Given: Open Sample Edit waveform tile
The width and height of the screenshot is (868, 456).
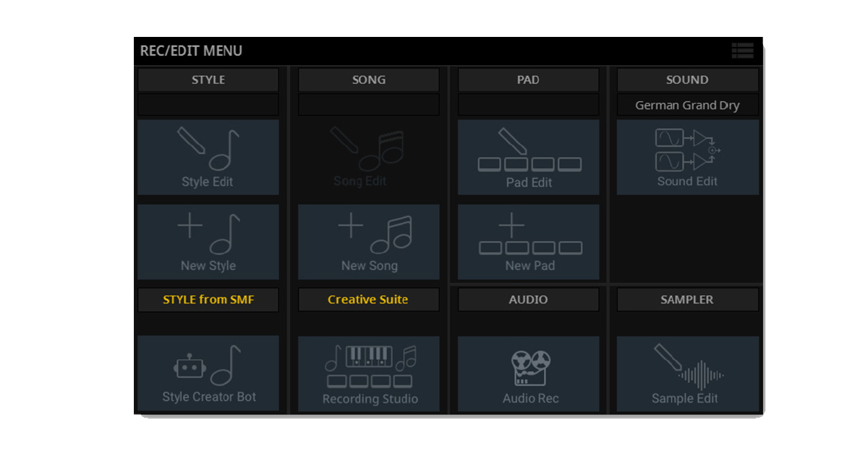Looking at the screenshot, I should (x=688, y=373).
